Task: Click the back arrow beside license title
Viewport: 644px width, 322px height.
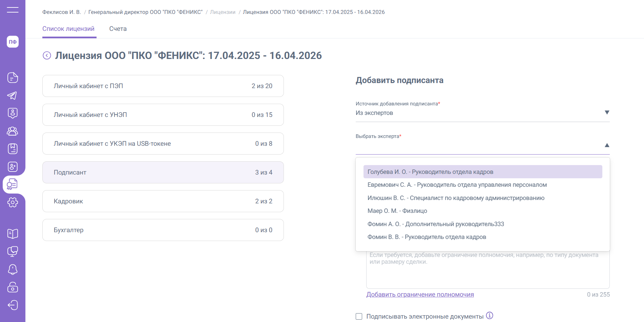Action: 47,56
